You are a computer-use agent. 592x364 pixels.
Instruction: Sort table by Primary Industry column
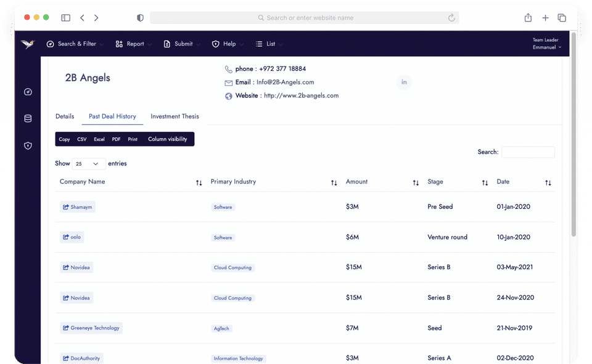click(334, 183)
